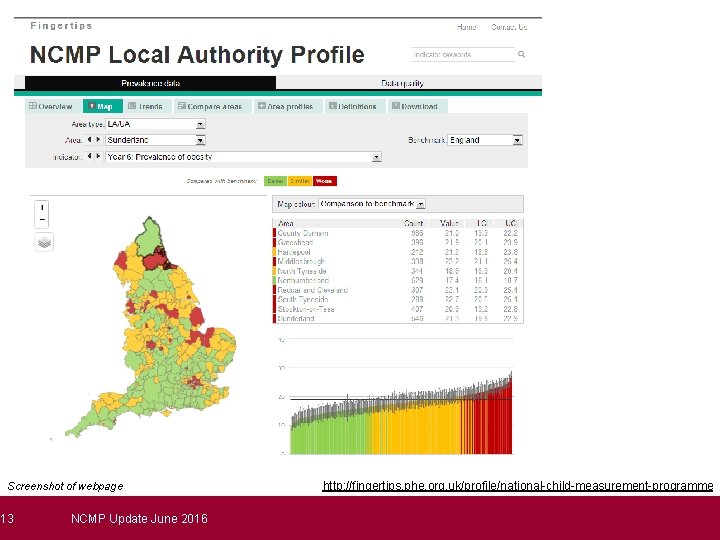Open the map layers control
The image size is (720, 540).
44,242
